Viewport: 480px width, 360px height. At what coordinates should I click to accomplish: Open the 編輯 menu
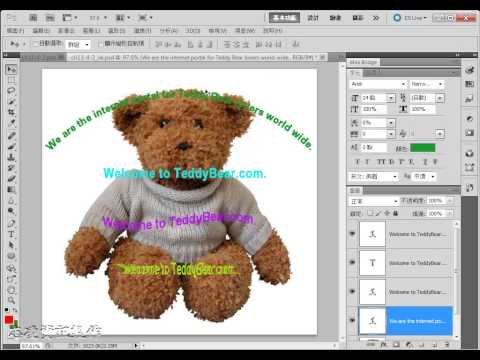pos(41,31)
